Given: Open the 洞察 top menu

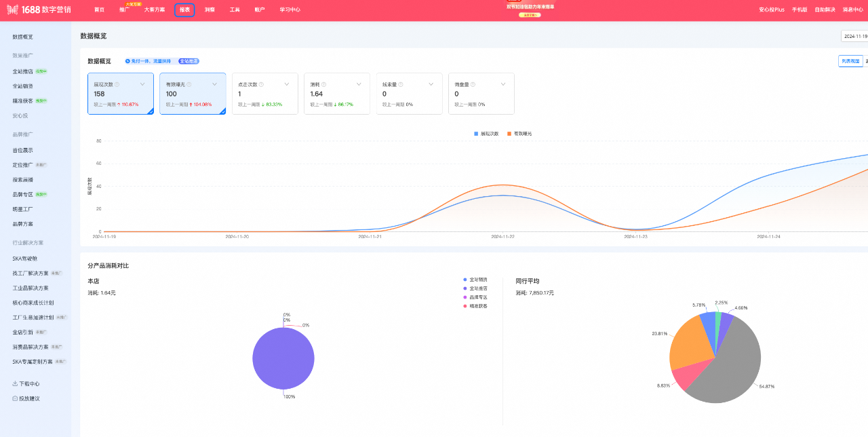Looking at the screenshot, I should (210, 9).
